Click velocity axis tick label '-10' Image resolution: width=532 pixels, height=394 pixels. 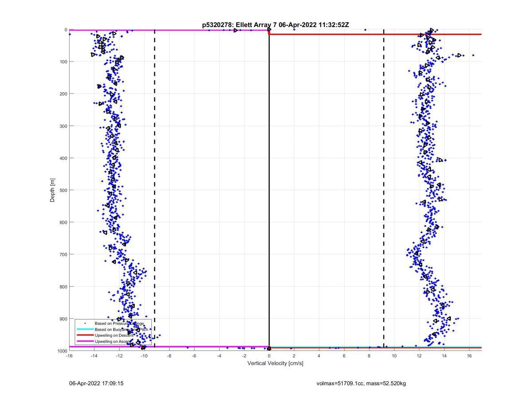click(144, 356)
